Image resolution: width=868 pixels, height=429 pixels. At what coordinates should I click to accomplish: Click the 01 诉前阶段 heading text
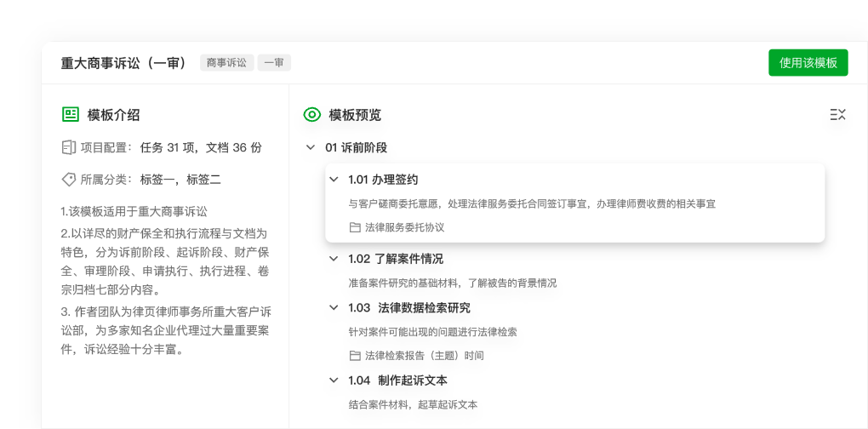point(356,148)
